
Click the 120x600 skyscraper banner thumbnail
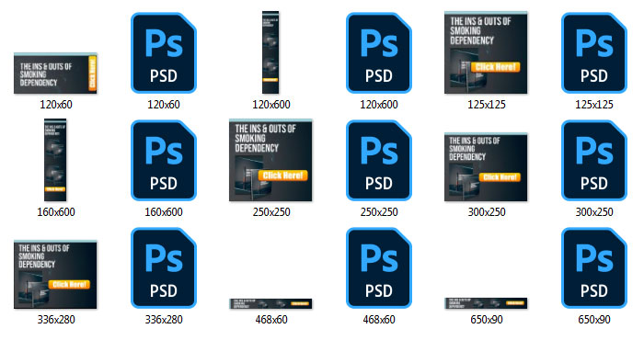(270, 52)
